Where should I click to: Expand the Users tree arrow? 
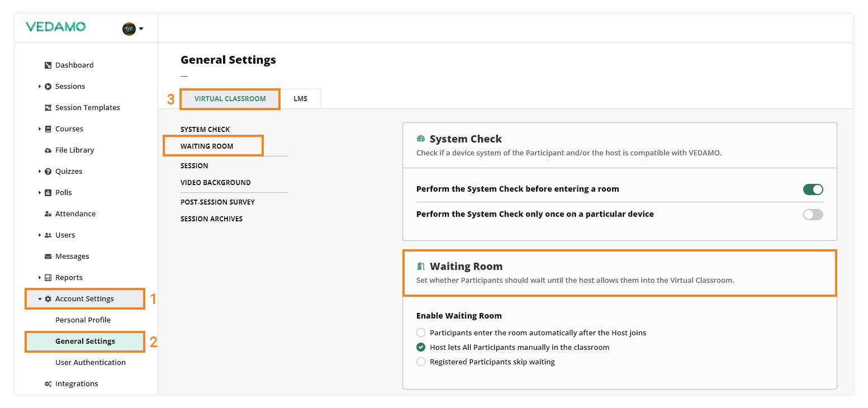(x=40, y=235)
